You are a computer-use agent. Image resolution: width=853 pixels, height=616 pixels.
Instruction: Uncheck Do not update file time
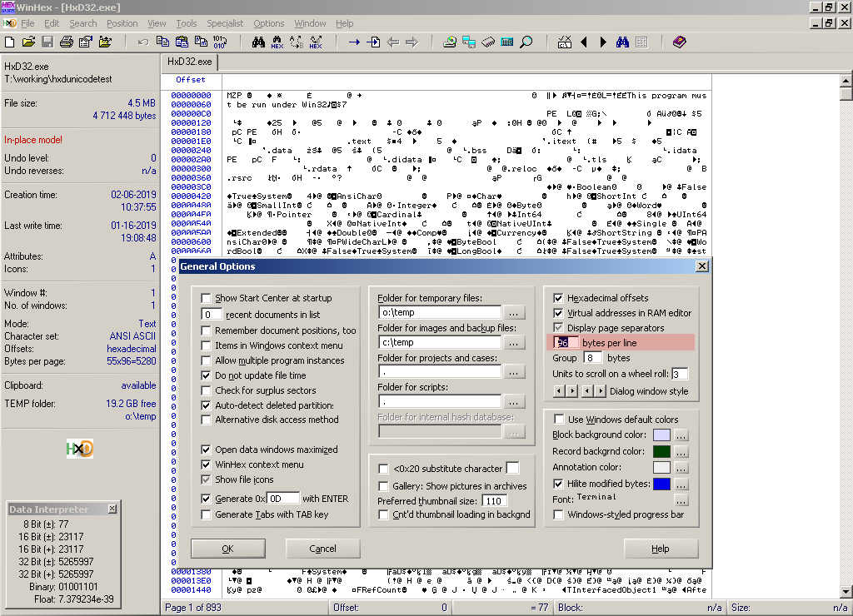click(206, 375)
